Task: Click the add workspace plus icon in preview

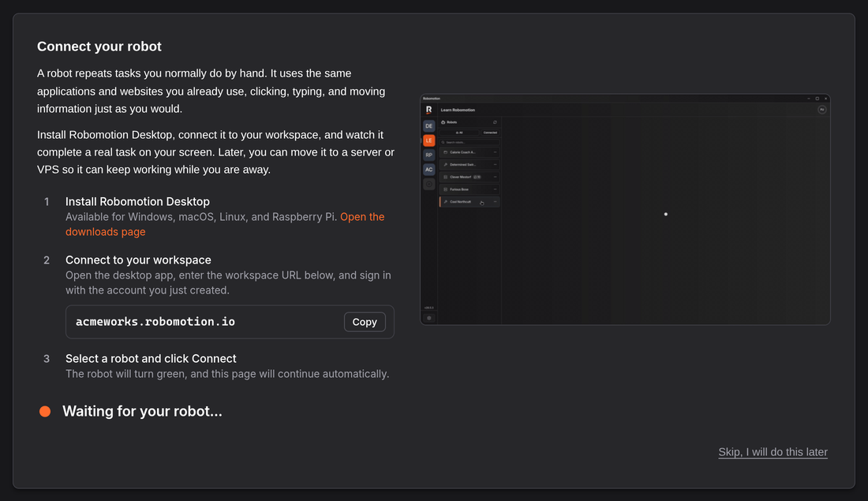Action: point(429,184)
